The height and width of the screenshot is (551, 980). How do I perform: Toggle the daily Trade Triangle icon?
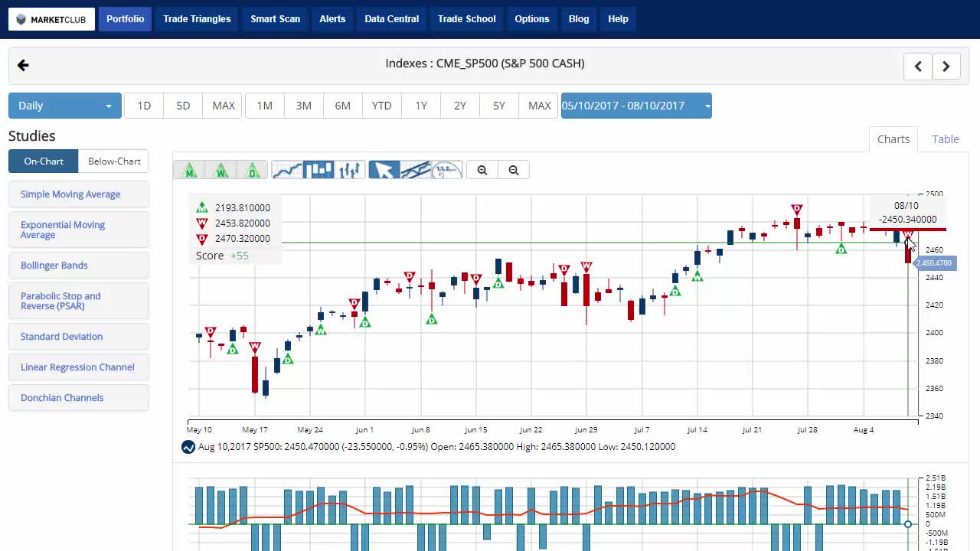(x=253, y=170)
